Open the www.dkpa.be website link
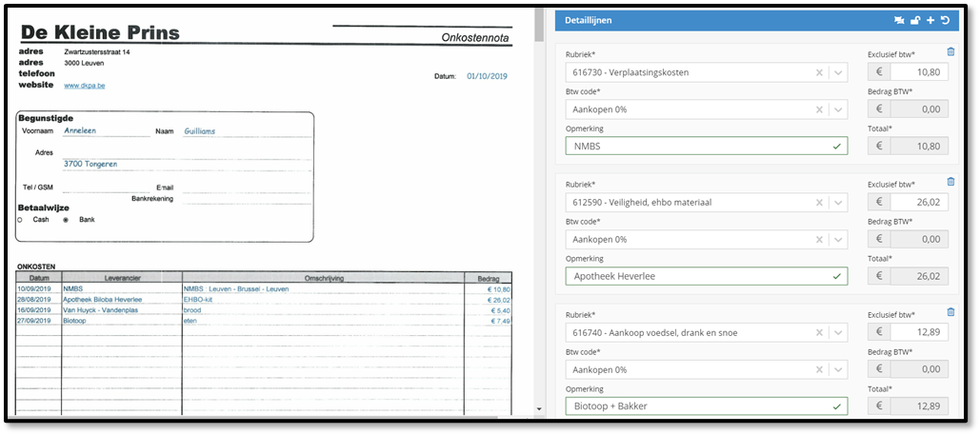 pyautogui.click(x=85, y=85)
